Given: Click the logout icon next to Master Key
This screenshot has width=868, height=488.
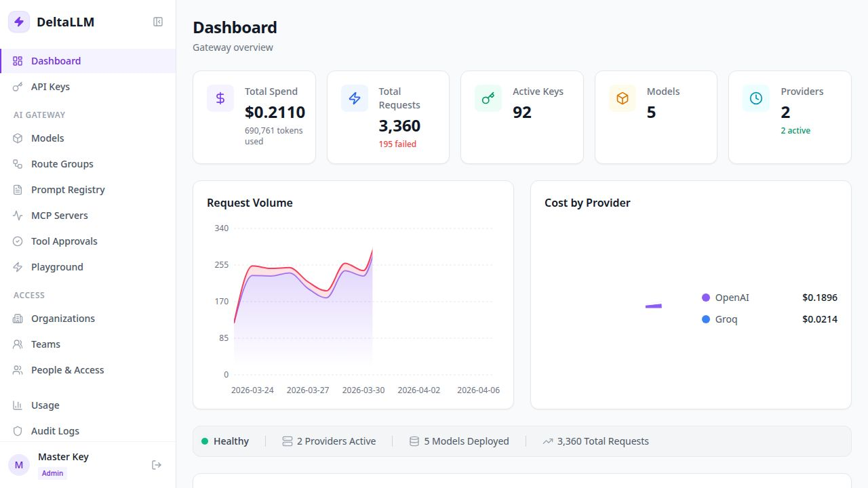Looking at the screenshot, I should coord(157,465).
